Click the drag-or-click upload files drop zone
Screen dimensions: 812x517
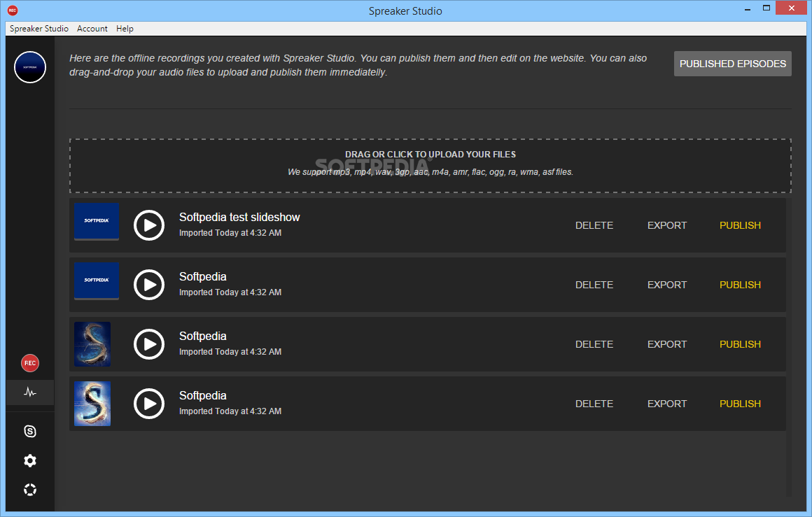[x=430, y=166]
